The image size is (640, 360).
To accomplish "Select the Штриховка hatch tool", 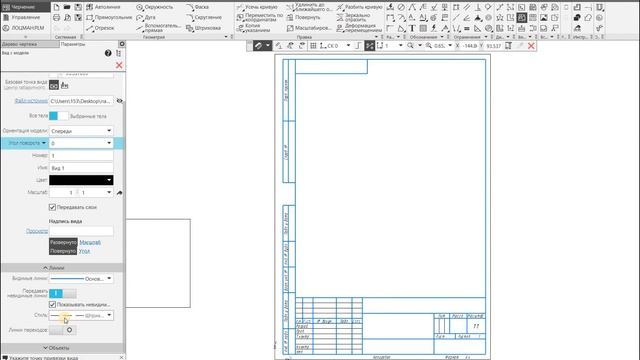I will point(203,28).
